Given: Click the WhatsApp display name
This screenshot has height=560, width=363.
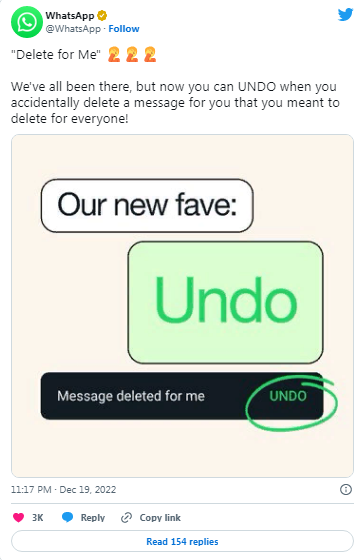Looking at the screenshot, I should tap(70, 16).
